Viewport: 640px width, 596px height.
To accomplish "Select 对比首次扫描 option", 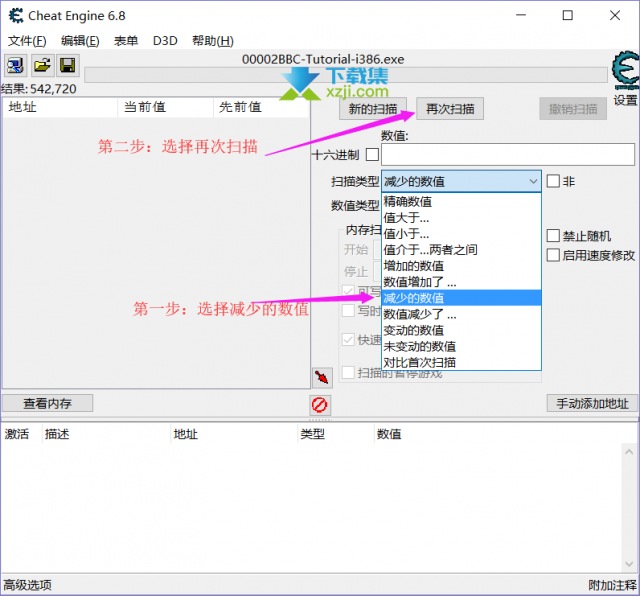I will (x=461, y=362).
